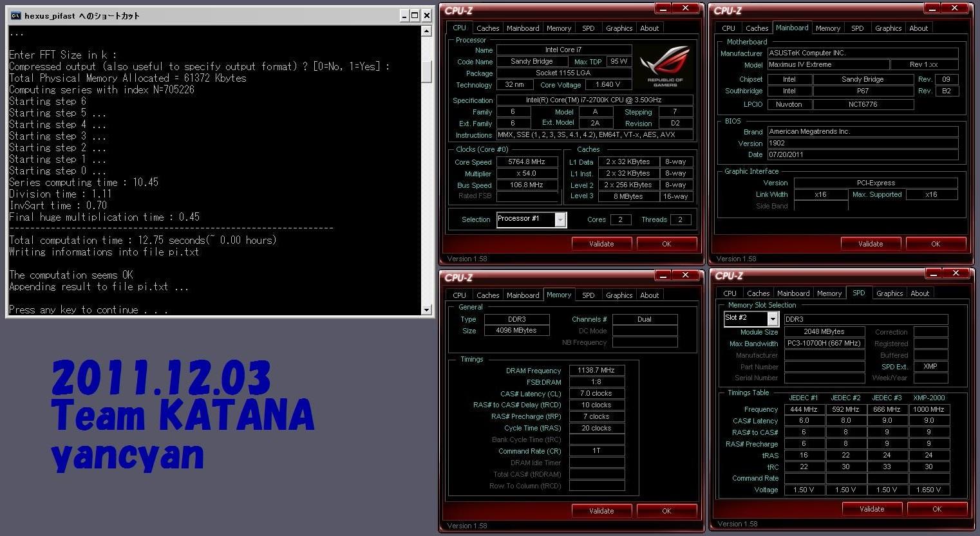Switch to CPU tab in Memory timings window
The width and height of the screenshot is (980, 536).
(x=459, y=295)
